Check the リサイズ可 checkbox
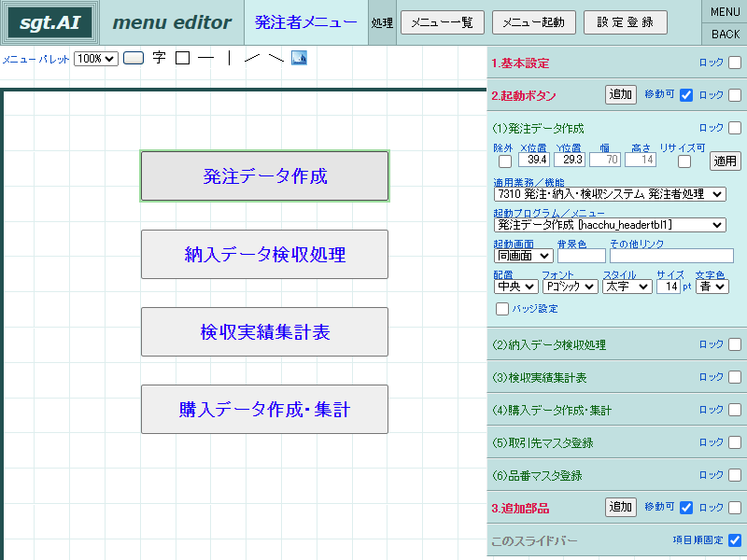 click(x=684, y=161)
